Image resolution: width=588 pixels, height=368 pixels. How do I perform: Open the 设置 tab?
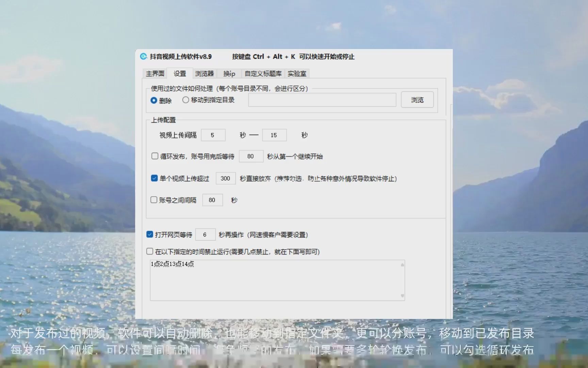click(180, 74)
